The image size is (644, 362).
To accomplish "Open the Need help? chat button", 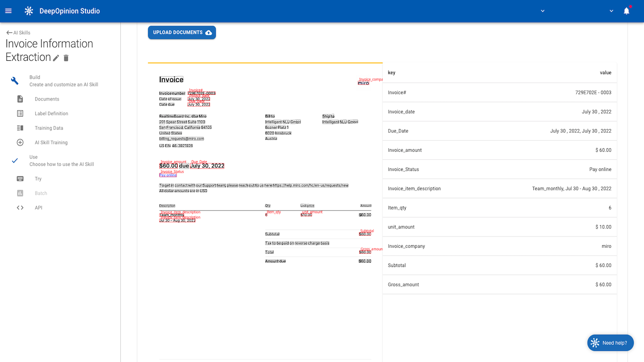I will coord(610,343).
